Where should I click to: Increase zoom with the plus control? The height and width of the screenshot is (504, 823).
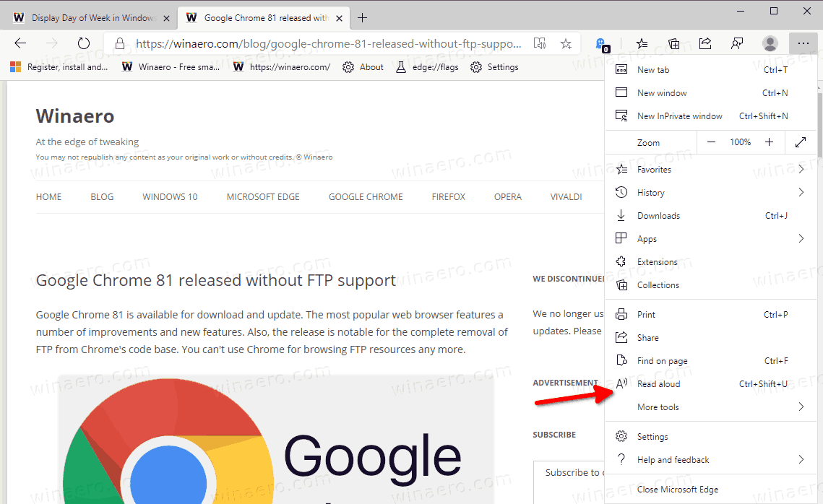pos(768,142)
